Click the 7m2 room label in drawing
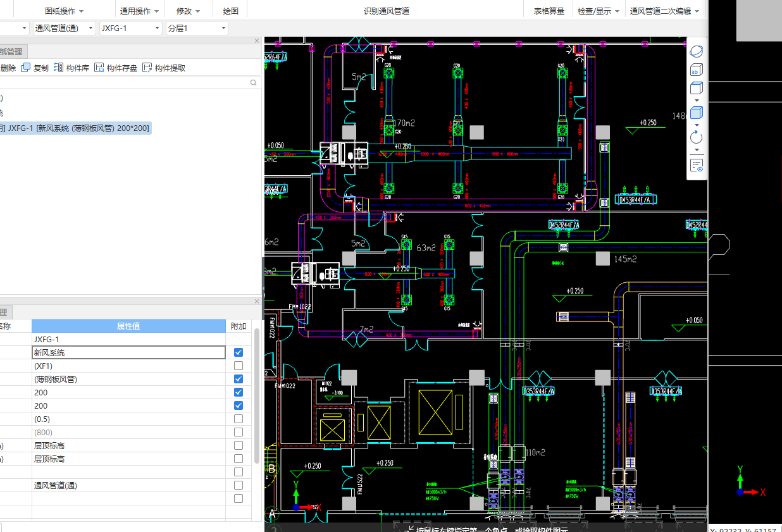This screenshot has width=782, height=532. (x=367, y=329)
